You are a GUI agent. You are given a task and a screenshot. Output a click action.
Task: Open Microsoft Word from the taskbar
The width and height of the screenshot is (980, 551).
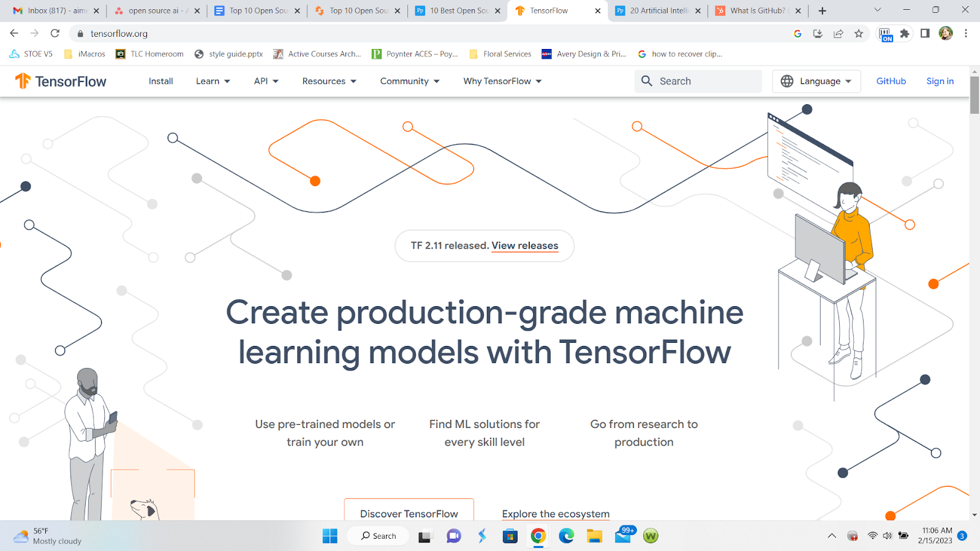[650, 536]
